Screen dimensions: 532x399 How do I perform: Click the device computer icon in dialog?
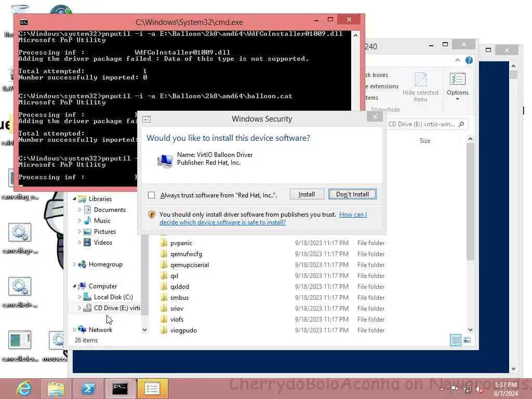pyautogui.click(x=165, y=160)
